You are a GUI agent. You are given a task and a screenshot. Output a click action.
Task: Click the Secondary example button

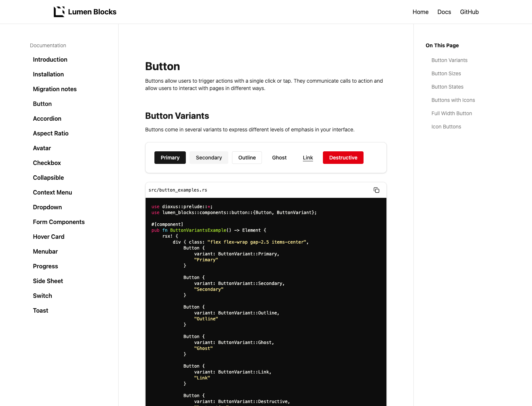point(209,158)
